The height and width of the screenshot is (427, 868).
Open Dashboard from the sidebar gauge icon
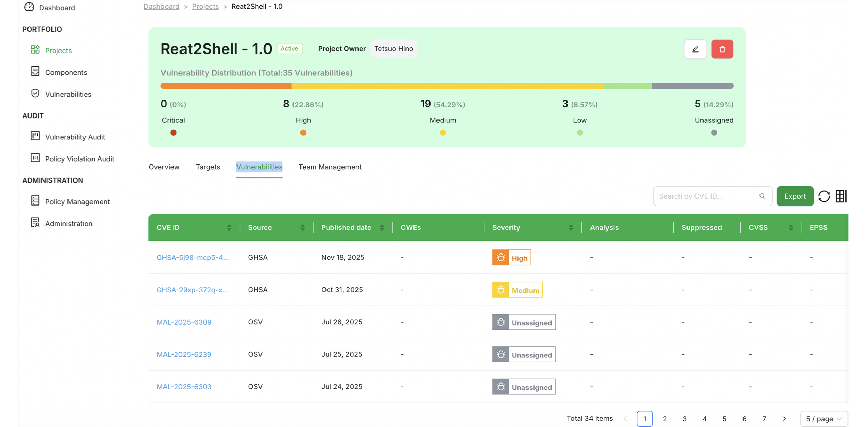(30, 7)
